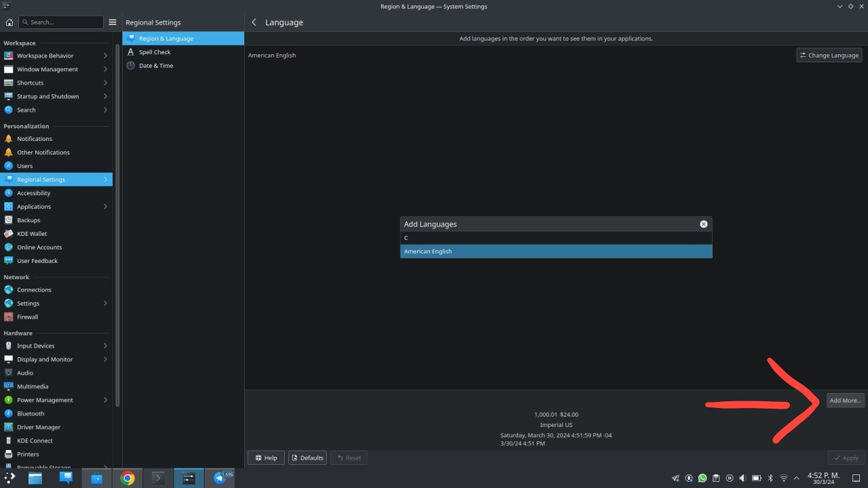Screen dimensions: 868x488
Task: Click WhatsApp tray icon
Action: (703, 478)
